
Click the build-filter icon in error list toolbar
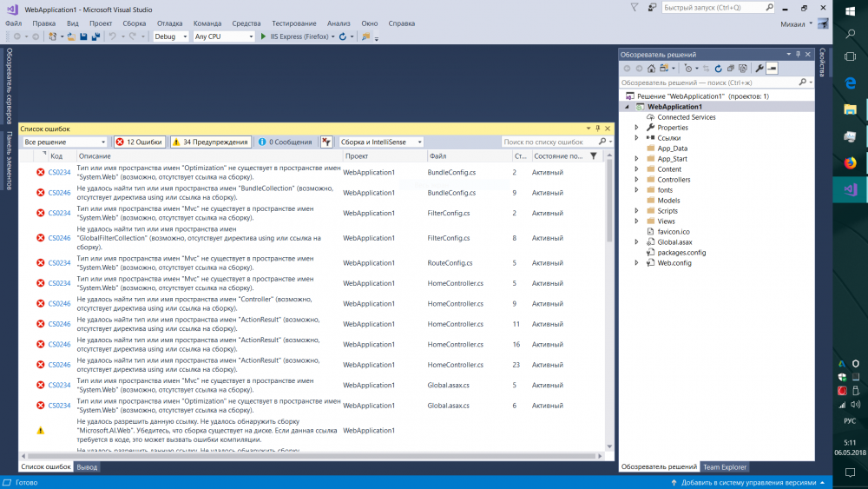[x=326, y=142]
